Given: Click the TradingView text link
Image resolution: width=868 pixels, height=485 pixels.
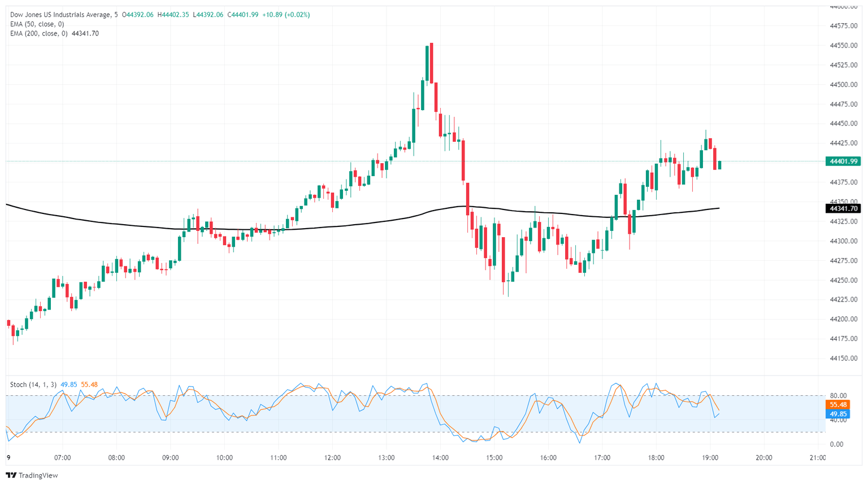Looking at the screenshot, I should coord(38,475).
